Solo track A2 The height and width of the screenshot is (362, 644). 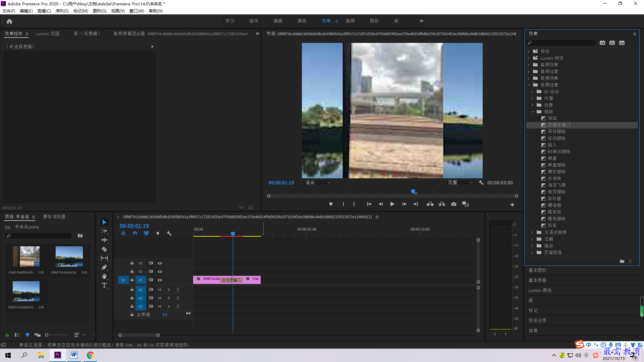pyautogui.click(x=169, y=298)
